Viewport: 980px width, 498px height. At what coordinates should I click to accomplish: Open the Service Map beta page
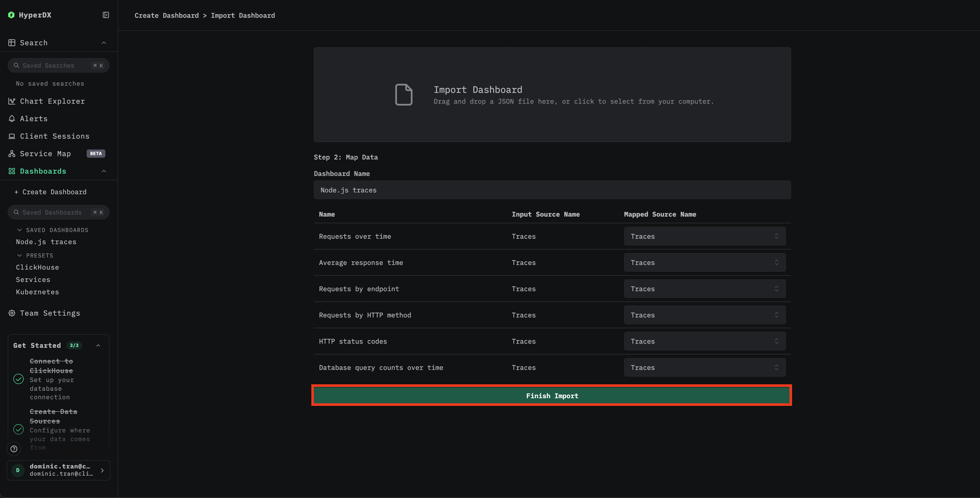pyautogui.click(x=45, y=154)
